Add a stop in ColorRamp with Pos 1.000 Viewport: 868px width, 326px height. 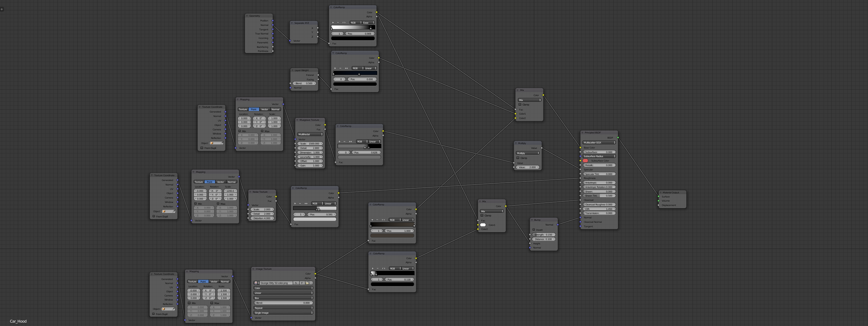[372, 220]
